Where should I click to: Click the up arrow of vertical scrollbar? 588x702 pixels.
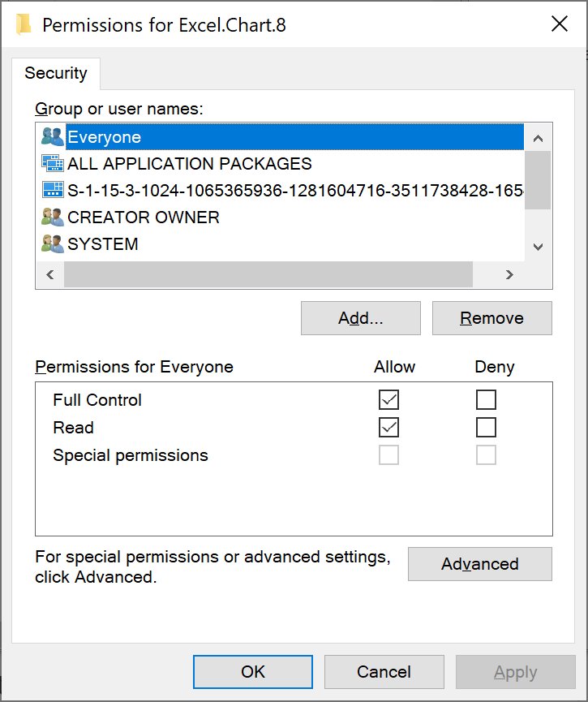[538, 138]
